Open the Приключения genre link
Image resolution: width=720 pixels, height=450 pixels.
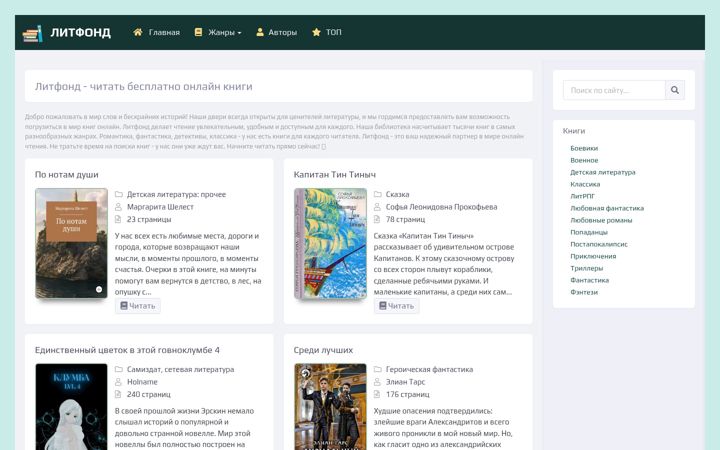point(593,256)
